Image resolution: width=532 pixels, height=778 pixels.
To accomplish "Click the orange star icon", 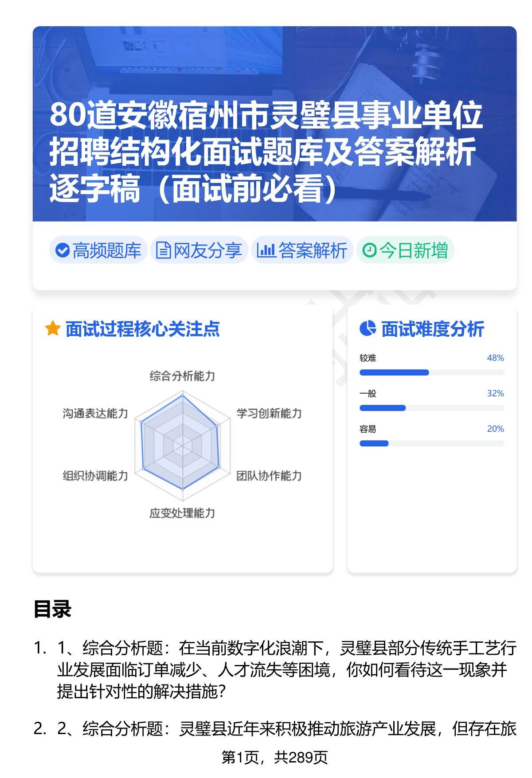I will pos(53,329).
